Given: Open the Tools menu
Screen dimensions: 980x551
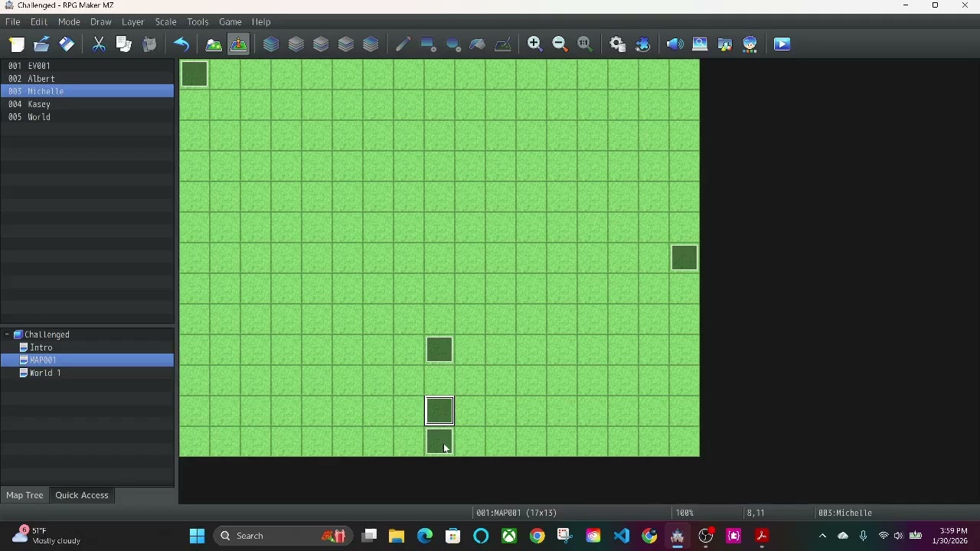Looking at the screenshot, I should coord(198,22).
